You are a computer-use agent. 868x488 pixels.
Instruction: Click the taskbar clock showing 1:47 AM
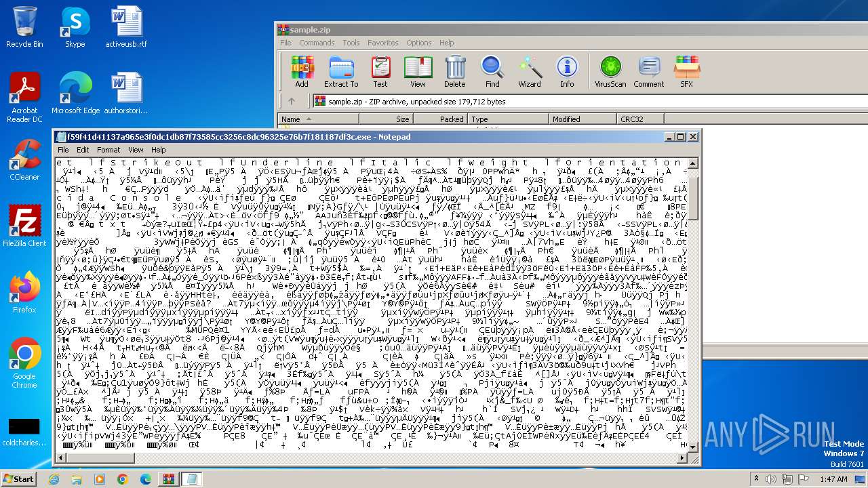[833, 479]
